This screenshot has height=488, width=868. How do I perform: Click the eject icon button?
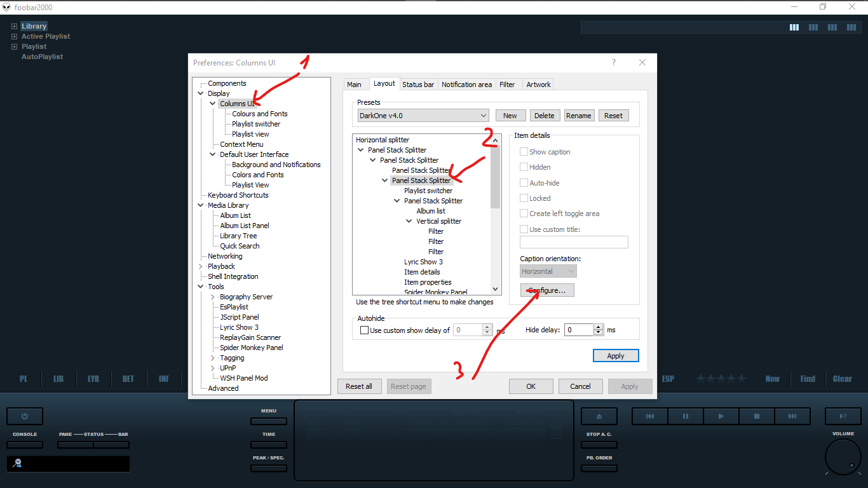599,416
